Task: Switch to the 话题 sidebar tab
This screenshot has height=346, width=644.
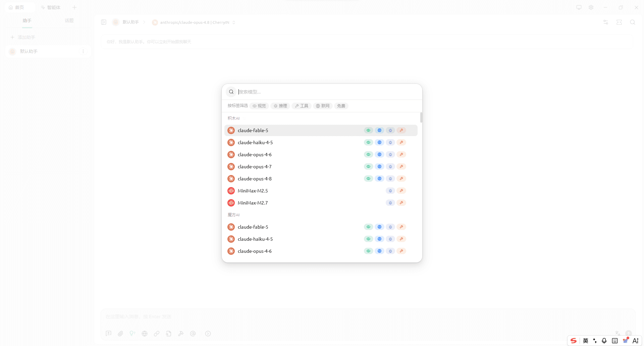Action: click(x=69, y=20)
